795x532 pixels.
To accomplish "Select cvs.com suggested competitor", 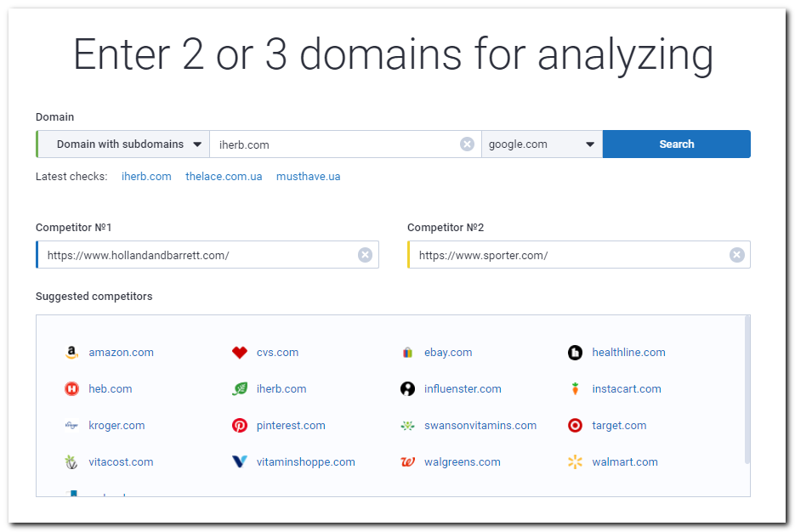I will (277, 352).
